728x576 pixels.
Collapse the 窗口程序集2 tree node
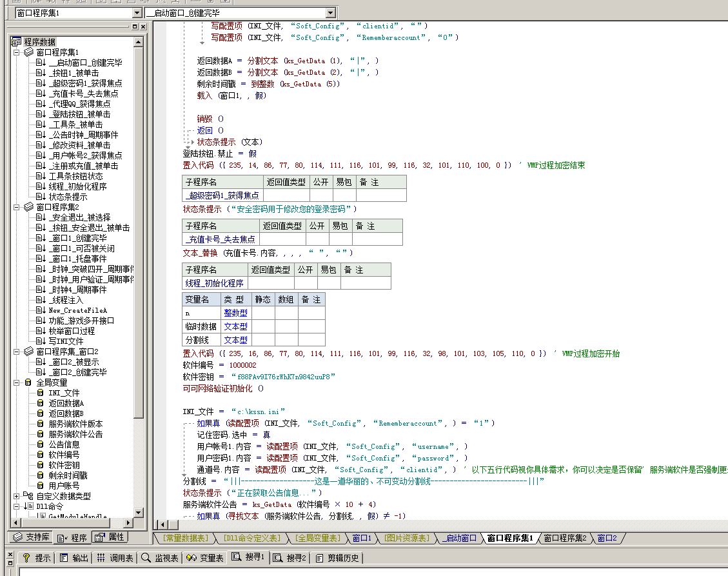[16, 207]
